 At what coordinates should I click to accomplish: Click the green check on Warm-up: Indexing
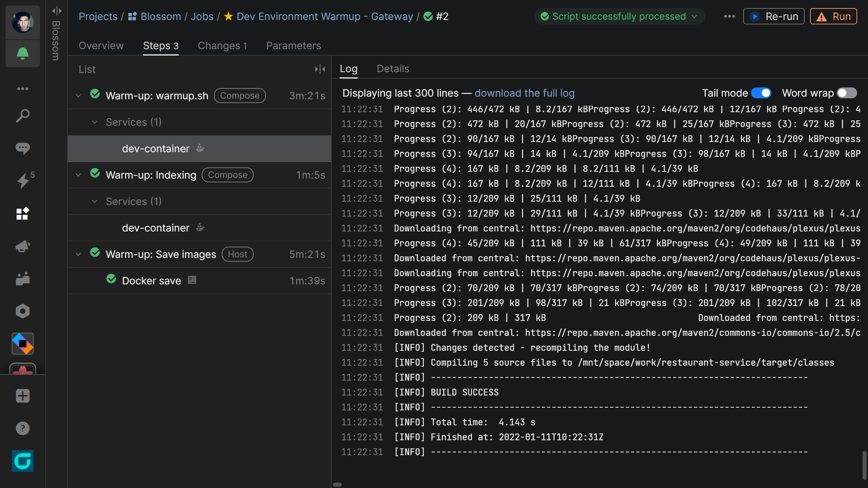pyautogui.click(x=95, y=173)
